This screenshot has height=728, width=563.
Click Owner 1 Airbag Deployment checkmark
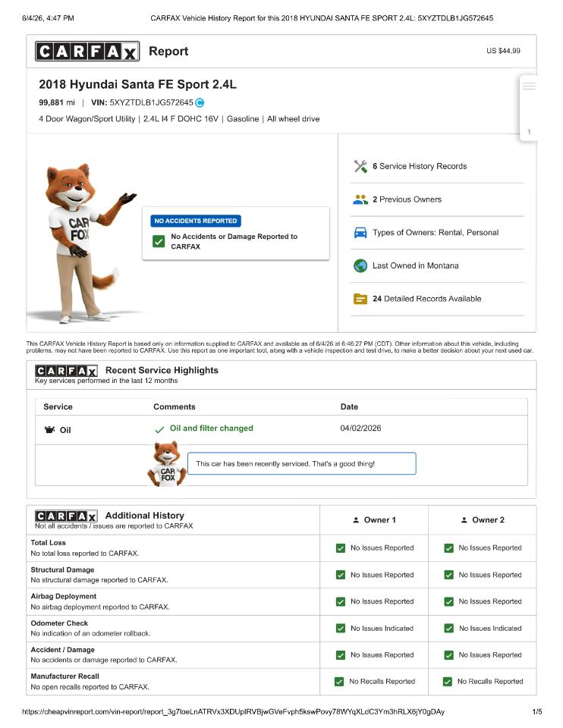[341, 601]
